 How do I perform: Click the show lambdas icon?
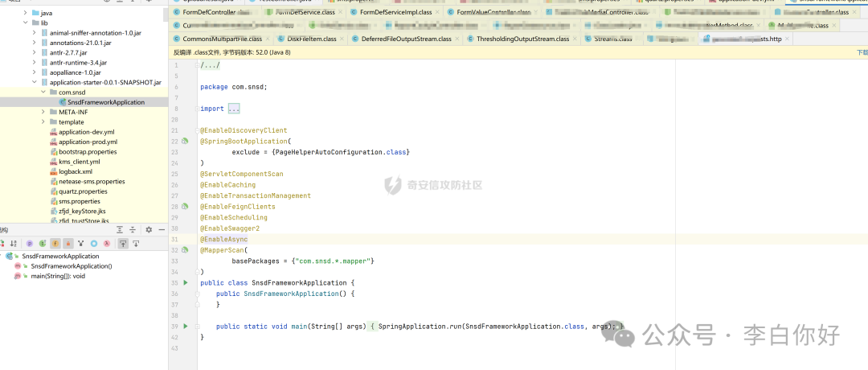[106, 243]
